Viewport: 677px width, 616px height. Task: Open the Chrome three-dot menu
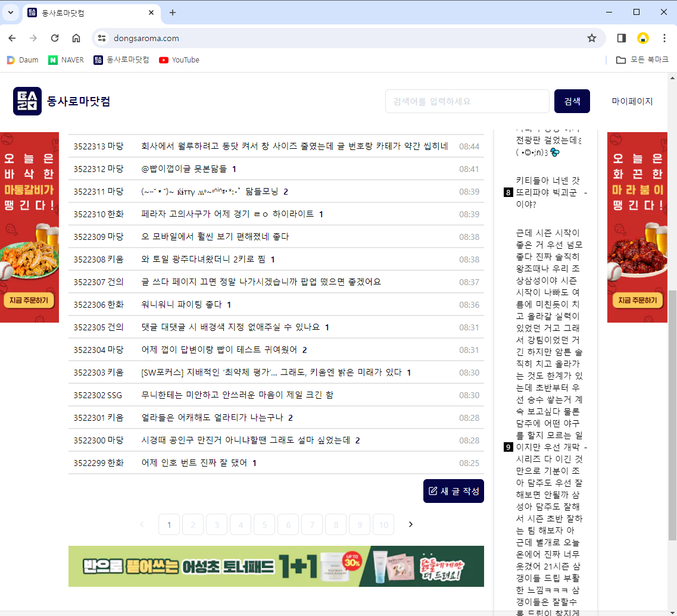coord(664,38)
